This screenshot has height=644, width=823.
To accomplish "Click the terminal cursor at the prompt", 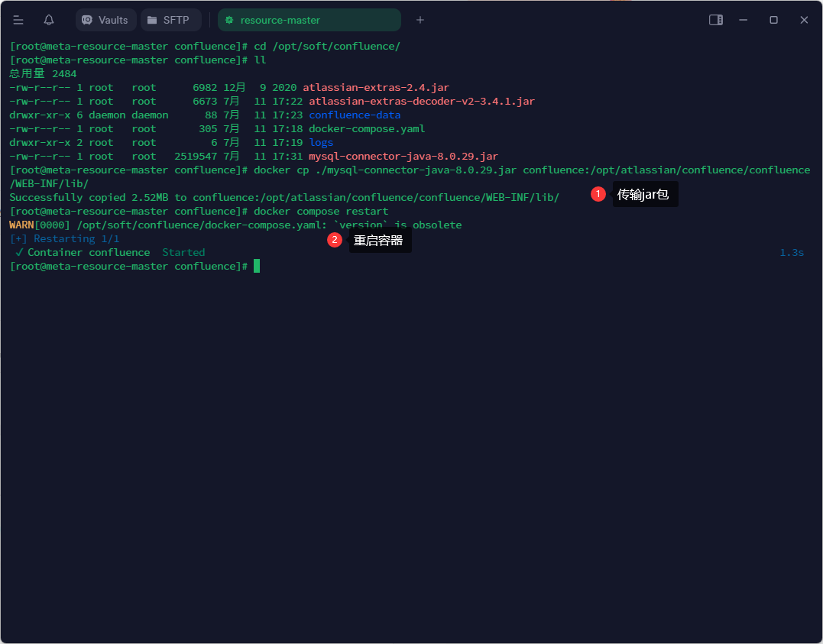I will tap(257, 266).
